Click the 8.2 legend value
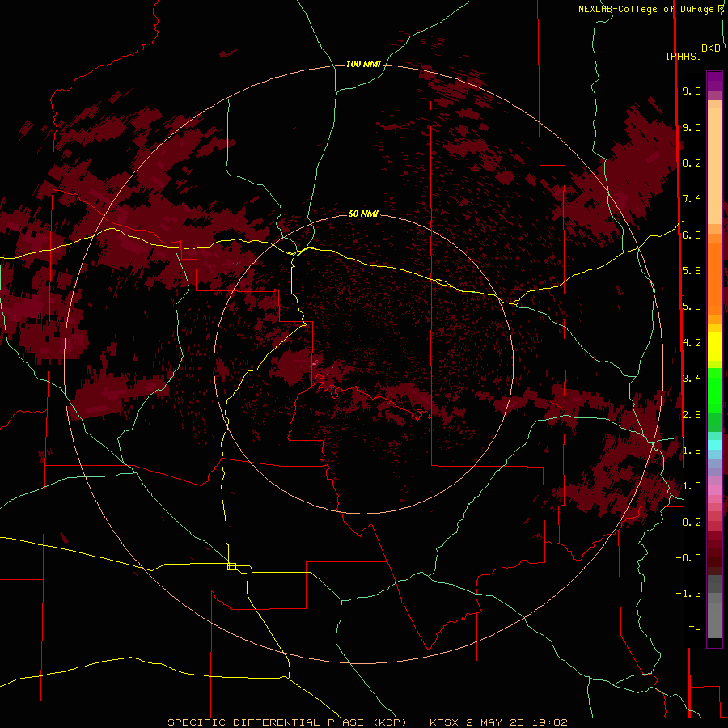728x728 pixels. pos(692,163)
